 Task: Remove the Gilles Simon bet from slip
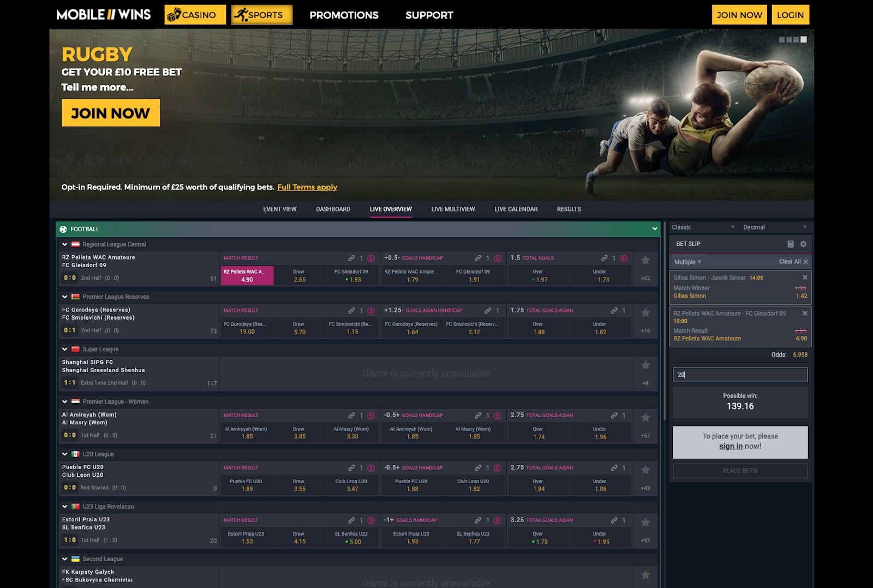[x=804, y=278]
